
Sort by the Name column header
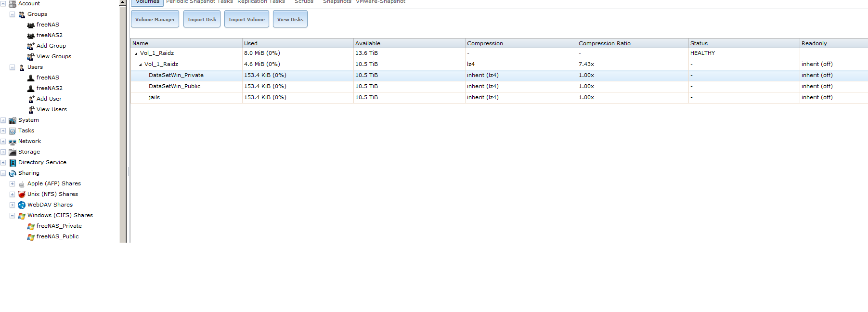[186, 43]
